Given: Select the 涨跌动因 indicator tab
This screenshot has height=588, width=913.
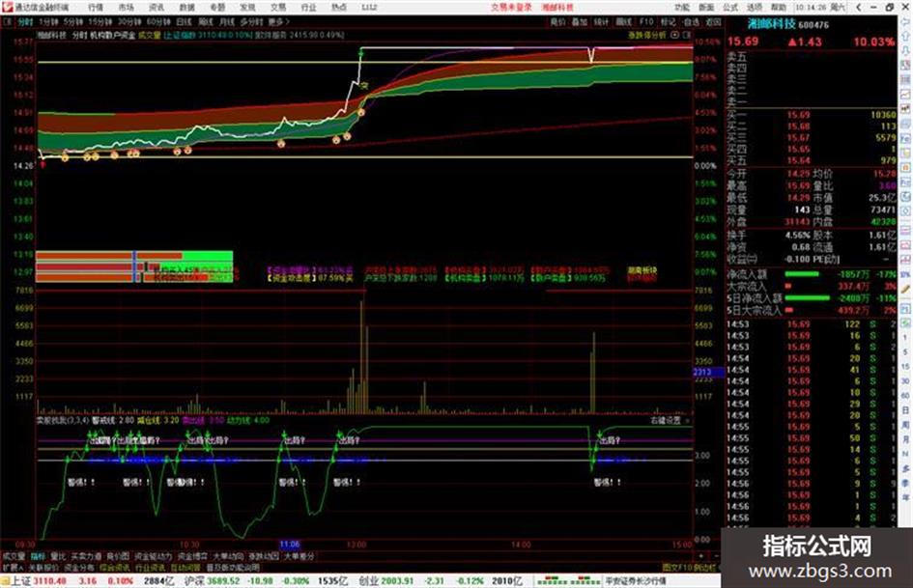Looking at the screenshot, I should pyautogui.click(x=264, y=556).
